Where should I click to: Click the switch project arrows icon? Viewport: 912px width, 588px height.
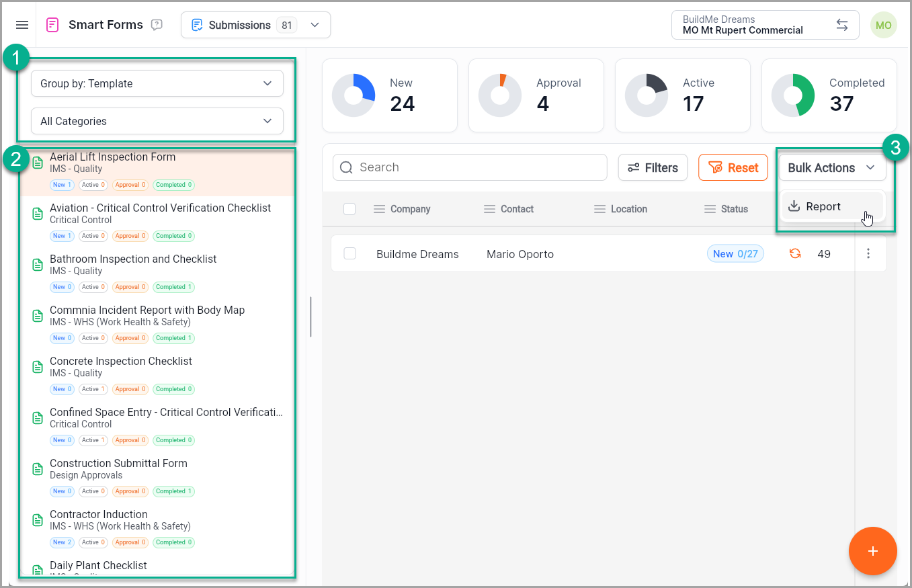click(x=841, y=25)
